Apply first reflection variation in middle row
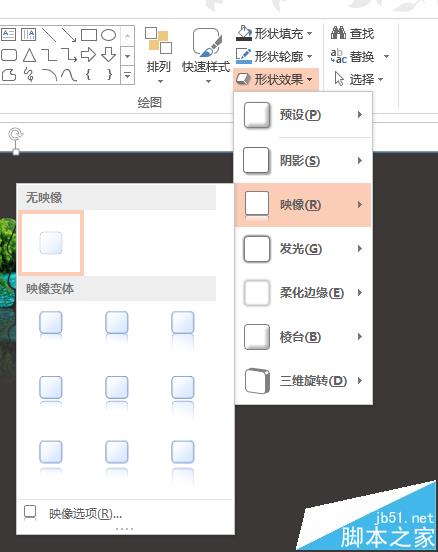The width and height of the screenshot is (438, 552). [x=51, y=392]
